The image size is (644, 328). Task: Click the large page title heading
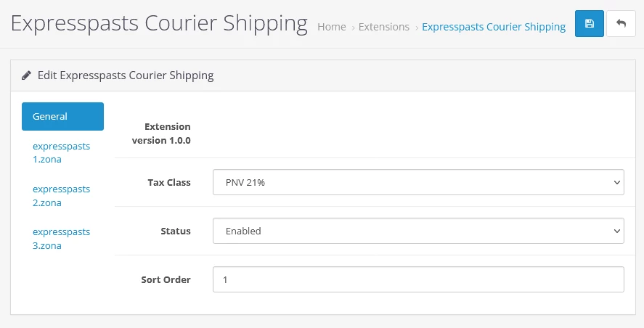159,23
